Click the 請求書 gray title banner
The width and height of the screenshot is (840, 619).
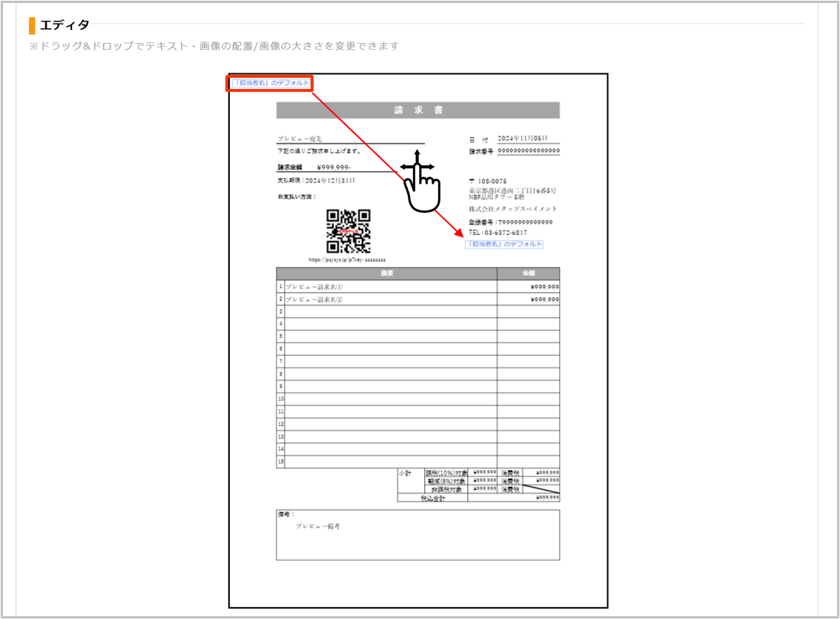coord(417,110)
